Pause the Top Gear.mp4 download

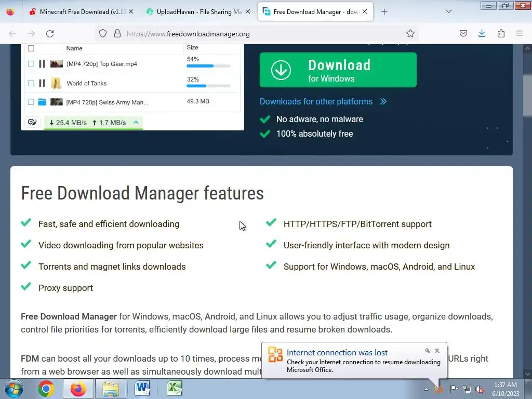[42, 64]
